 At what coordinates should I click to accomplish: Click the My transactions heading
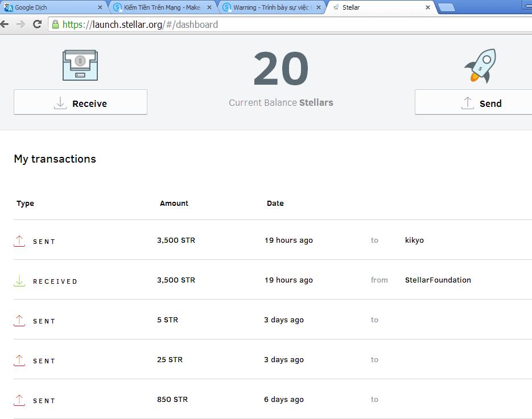(55, 159)
